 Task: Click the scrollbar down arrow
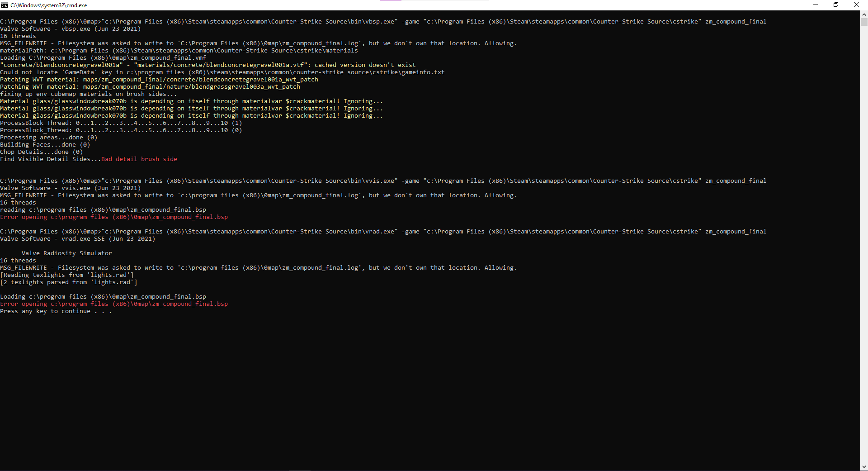[864, 467]
